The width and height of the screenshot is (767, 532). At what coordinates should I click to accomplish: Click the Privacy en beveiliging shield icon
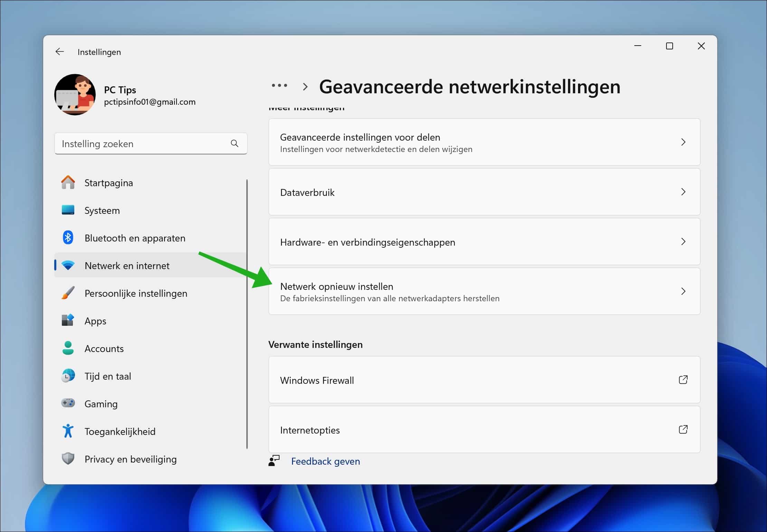click(x=68, y=459)
